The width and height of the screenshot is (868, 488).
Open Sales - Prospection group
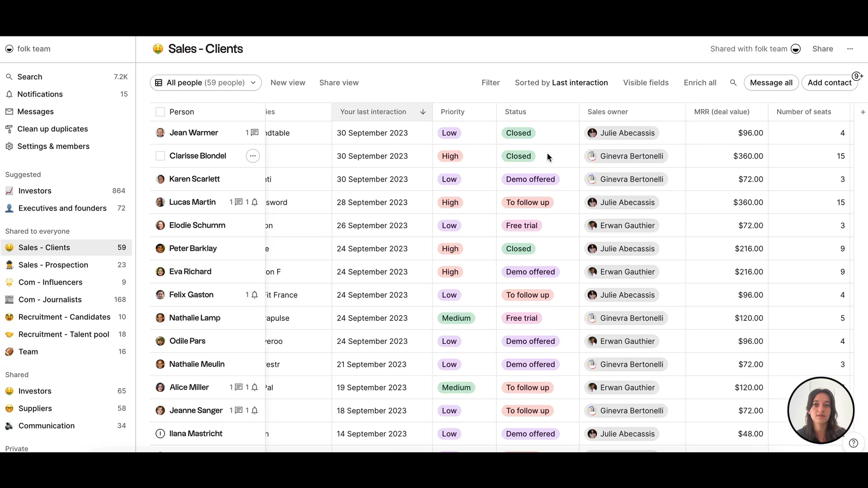(53, 265)
